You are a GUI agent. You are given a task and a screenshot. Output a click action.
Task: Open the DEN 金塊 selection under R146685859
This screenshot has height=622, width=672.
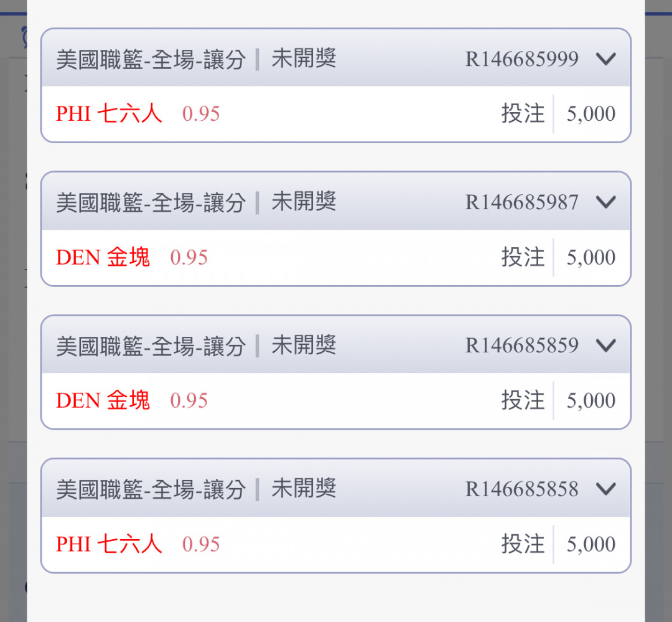[x=103, y=400]
